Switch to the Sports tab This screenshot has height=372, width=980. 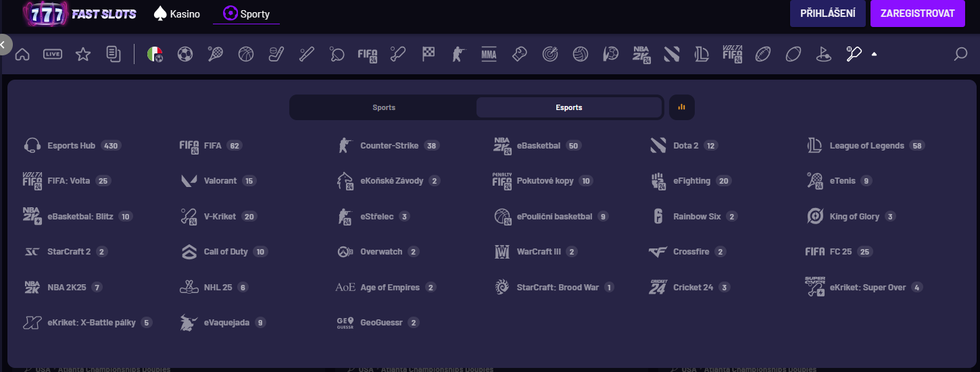coord(384,107)
